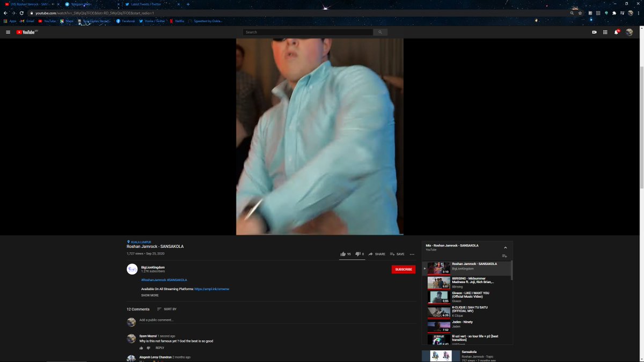The image size is (644, 362).
Task: Like Syam Maznul's comment
Action: click(x=142, y=348)
